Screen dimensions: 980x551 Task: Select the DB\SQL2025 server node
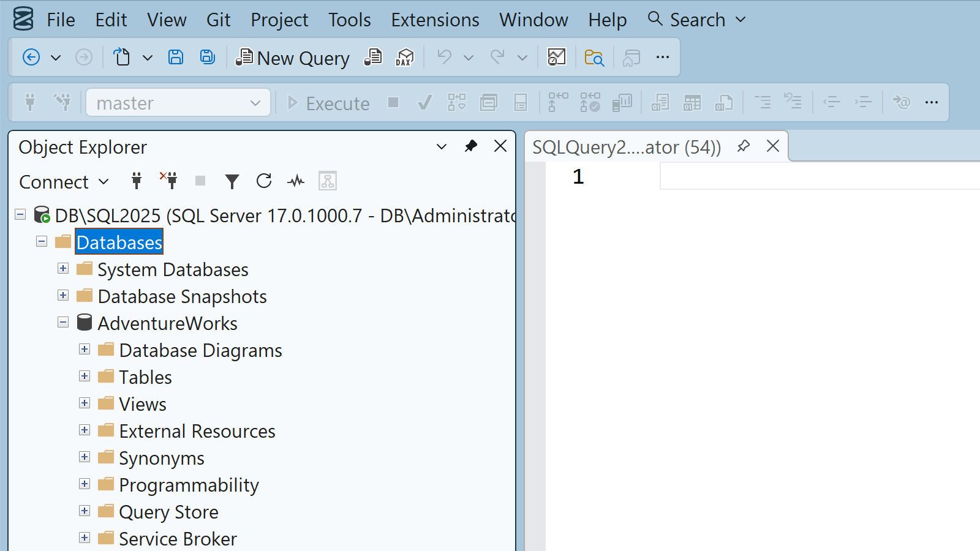point(285,216)
